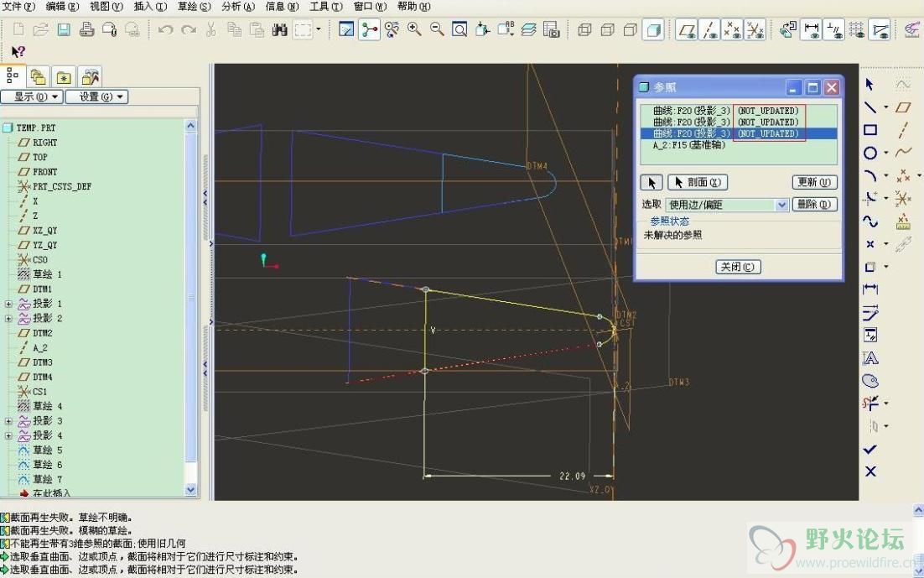The width and height of the screenshot is (924, 578).
Task: Click the select arrow tool in right toolbar
Action: 869,85
